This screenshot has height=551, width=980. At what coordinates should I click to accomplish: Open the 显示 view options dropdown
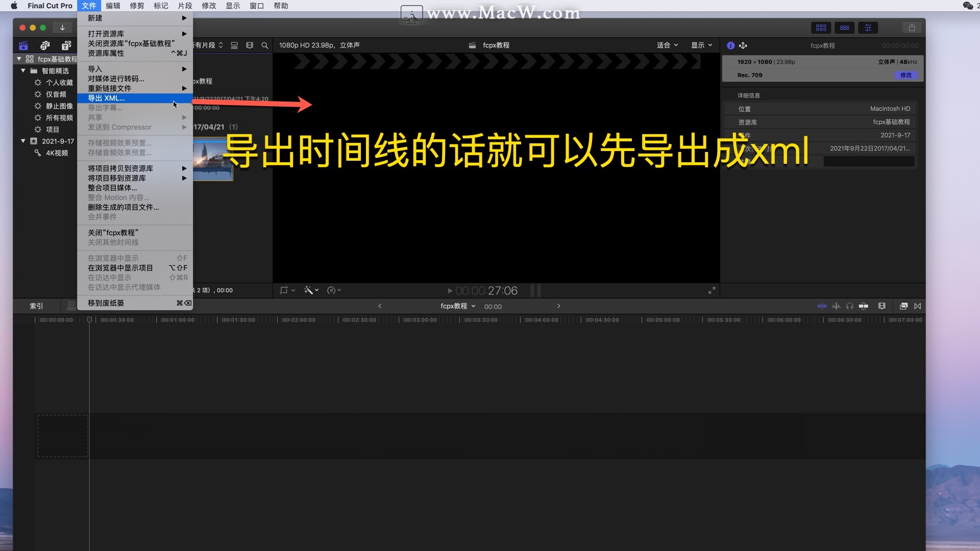tap(701, 45)
